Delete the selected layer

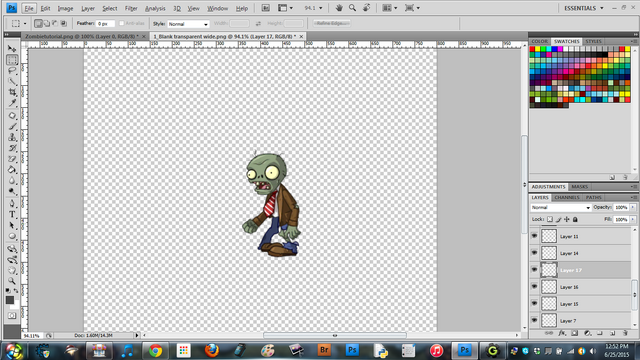click(625, 333)
